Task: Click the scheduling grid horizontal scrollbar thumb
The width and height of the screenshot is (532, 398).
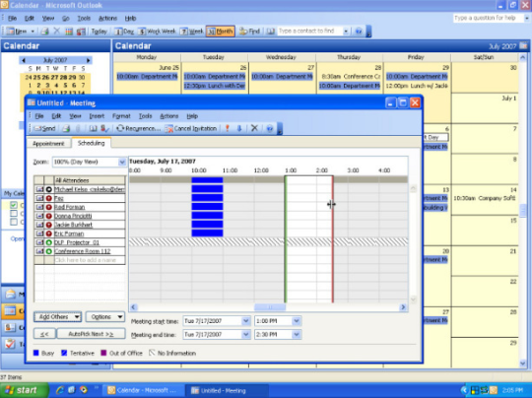Action: (x=270, y=307)
